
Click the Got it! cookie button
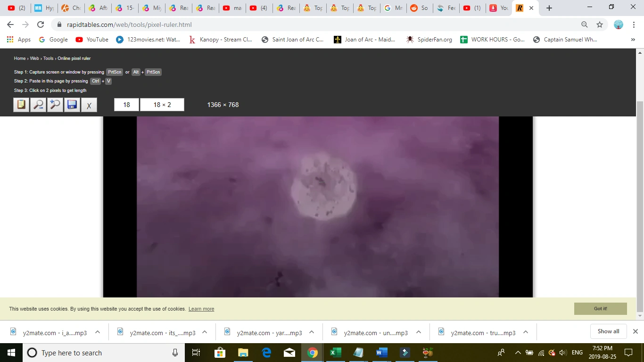(601, 309)
